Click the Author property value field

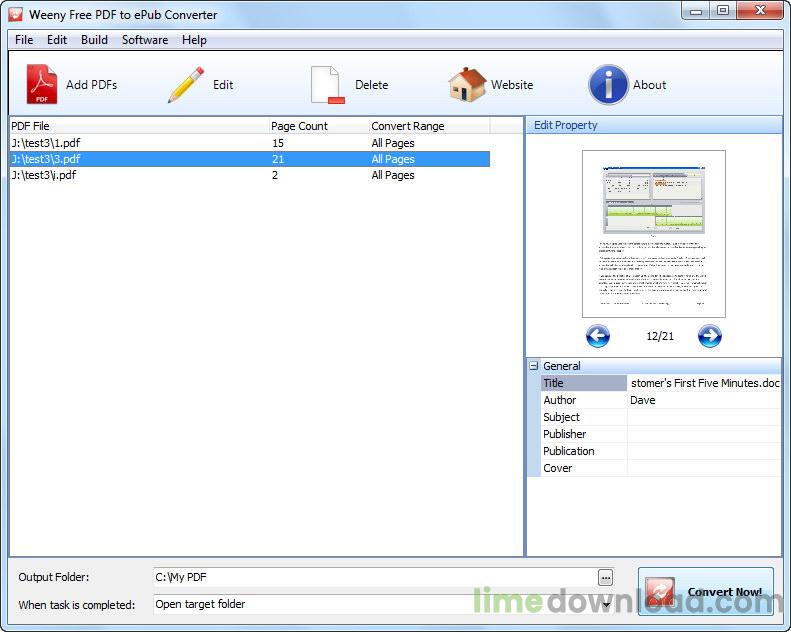coord(704,400)
